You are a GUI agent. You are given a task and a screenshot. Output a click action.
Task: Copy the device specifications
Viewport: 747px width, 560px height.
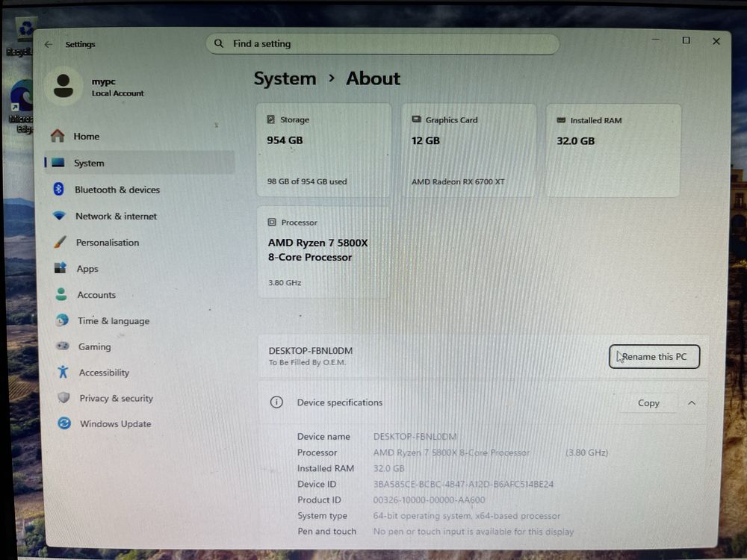648,403
